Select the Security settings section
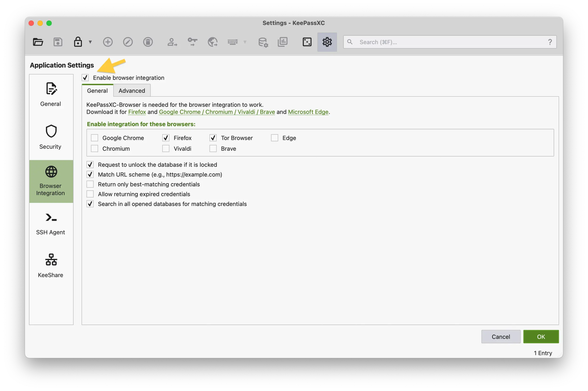 click(x=50, y=137)
